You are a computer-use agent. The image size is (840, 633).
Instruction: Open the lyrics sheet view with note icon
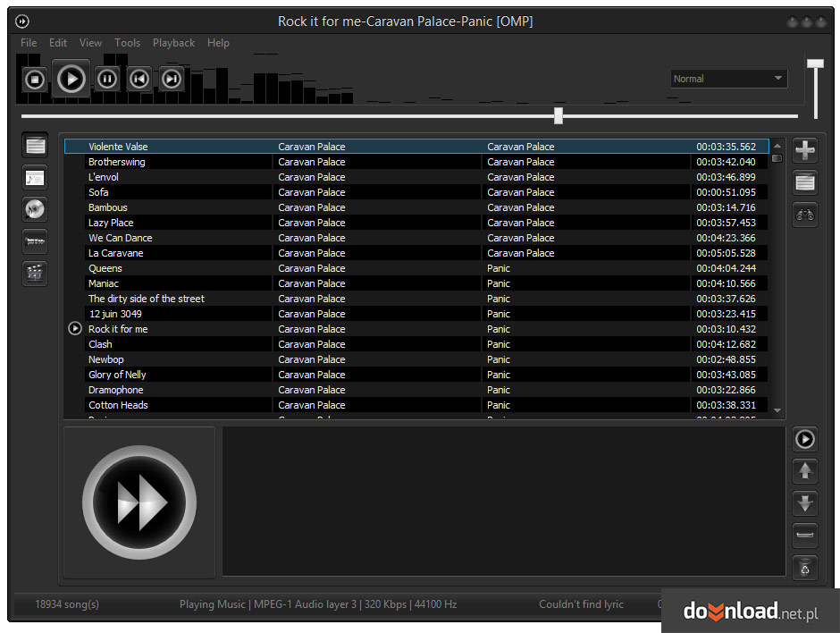click(35, 177)
